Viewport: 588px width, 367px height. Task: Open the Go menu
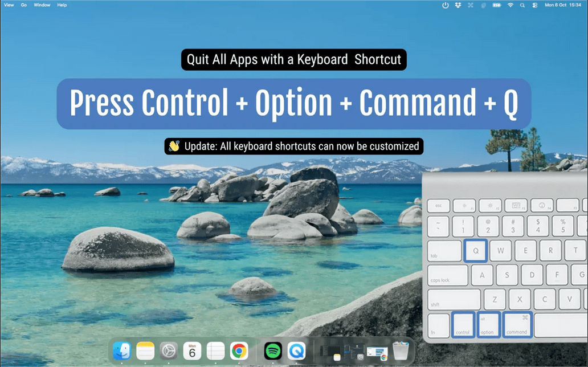[24, 5]
